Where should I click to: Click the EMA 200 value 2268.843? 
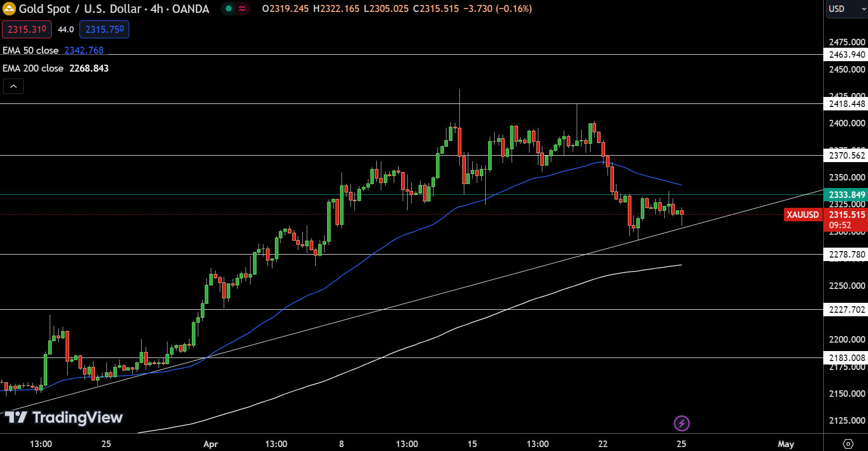pos(89,68)
